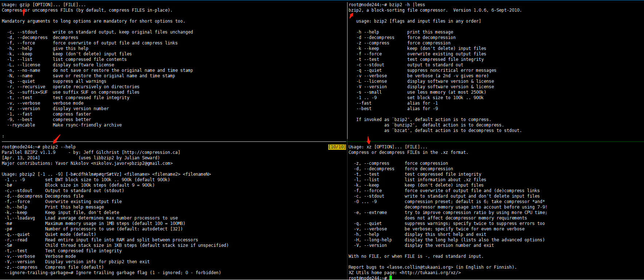This screenshot has width=644, height=280.
Task: Click 'alias for -9' in bzip2 help
Action: coord(423,109)
